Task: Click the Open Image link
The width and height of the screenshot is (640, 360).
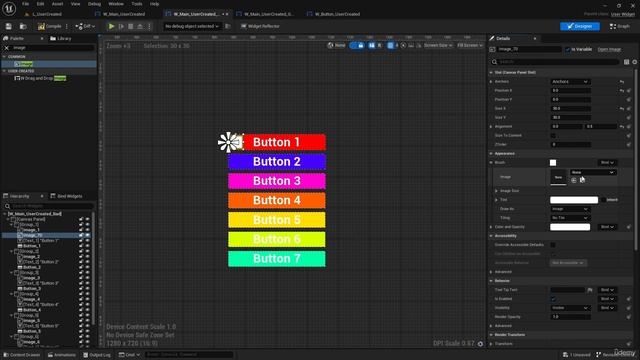Action: point(609,49)
